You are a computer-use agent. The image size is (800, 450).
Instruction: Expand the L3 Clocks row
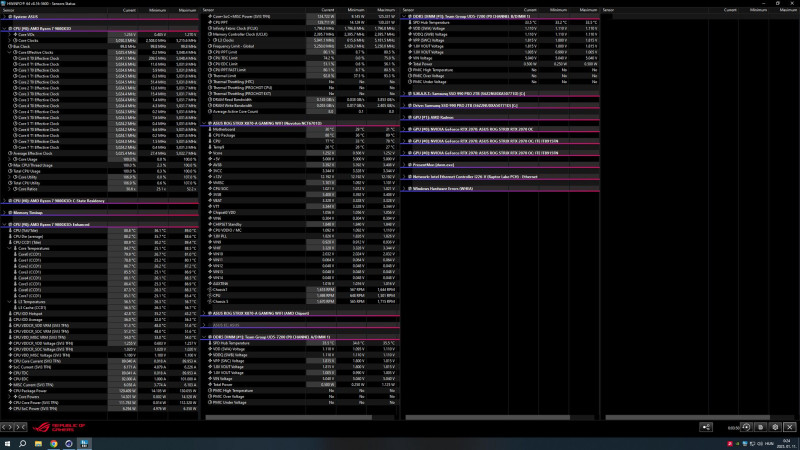click(x=209, y=40)
